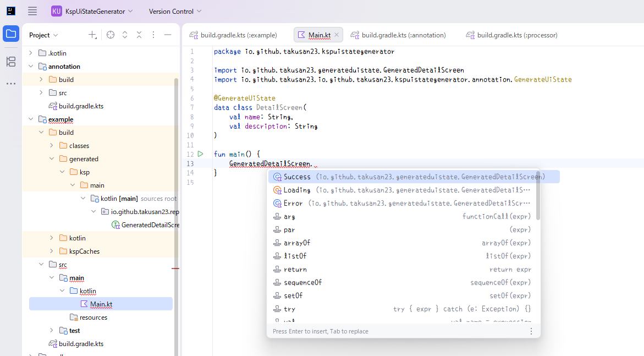Open the main menu hamburger icon
644x356 pixels.
[32, 11]
